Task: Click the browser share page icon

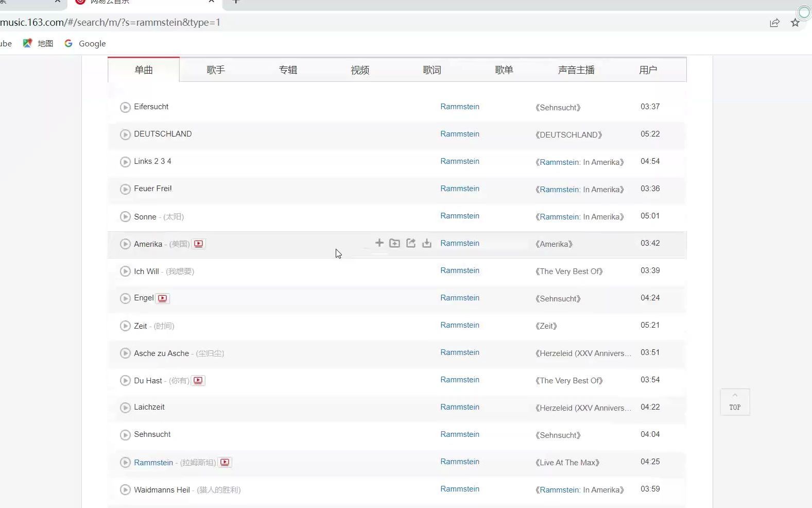Action: pyautogui.click(x=774, y=23)
